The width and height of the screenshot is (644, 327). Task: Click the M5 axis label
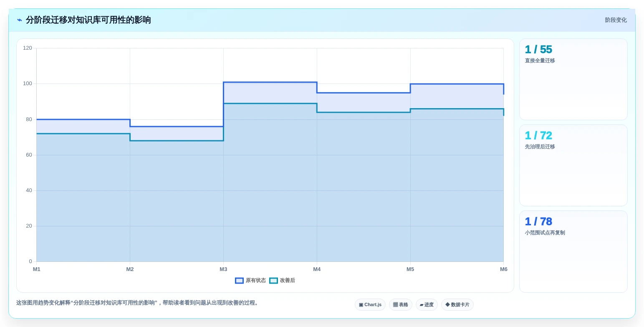click(410, 269)
